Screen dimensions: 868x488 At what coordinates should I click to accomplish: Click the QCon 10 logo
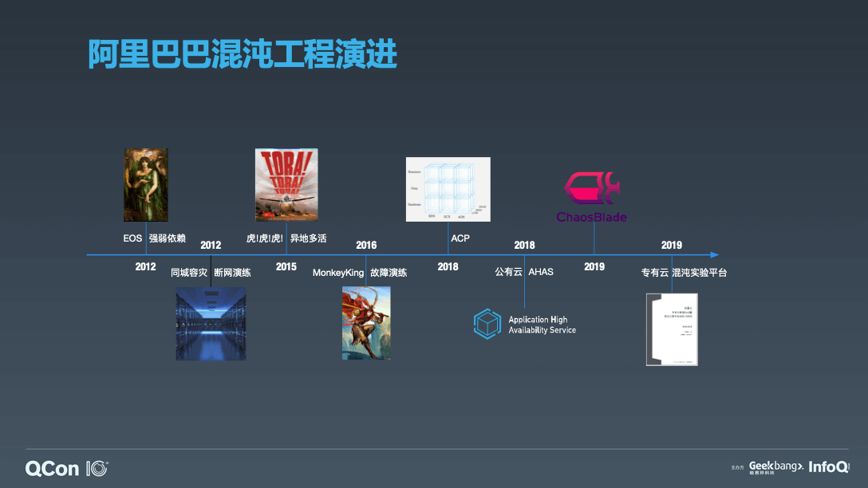pos(66,468)
